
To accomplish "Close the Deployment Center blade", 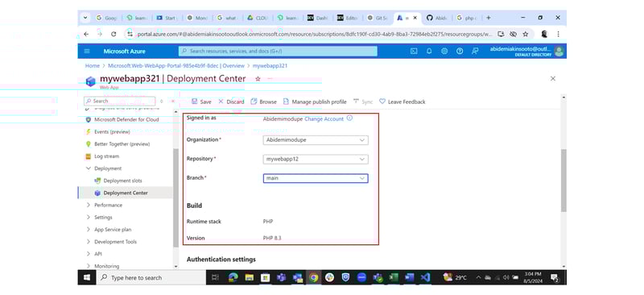I will [x=553, y=78].
